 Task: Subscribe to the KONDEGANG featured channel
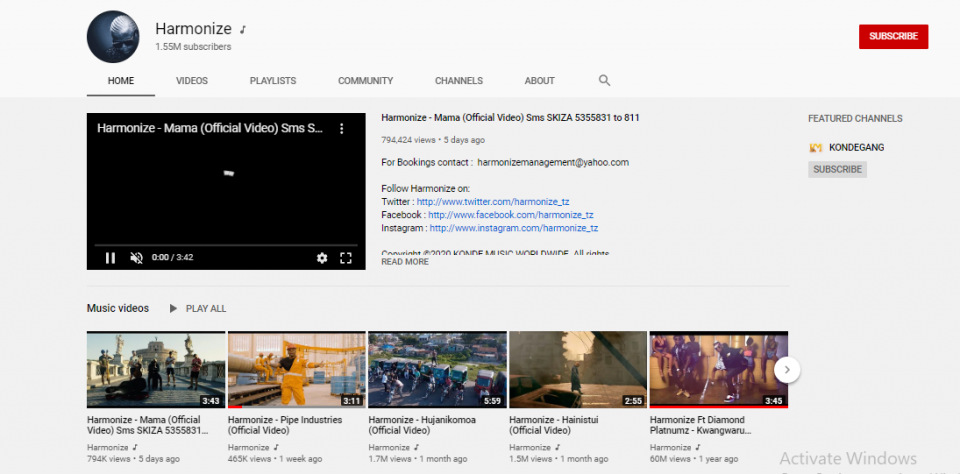[837, 170]
